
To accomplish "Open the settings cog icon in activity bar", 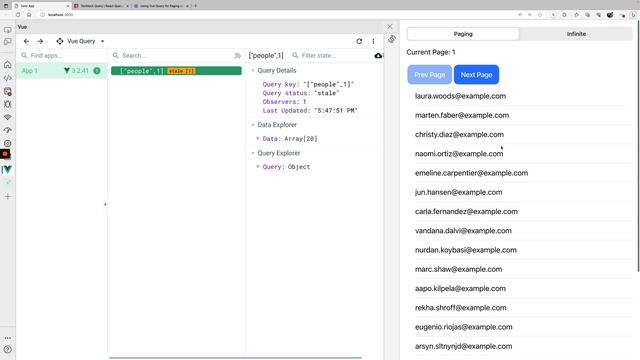I will pyautogui.click(x=7, y=143).
